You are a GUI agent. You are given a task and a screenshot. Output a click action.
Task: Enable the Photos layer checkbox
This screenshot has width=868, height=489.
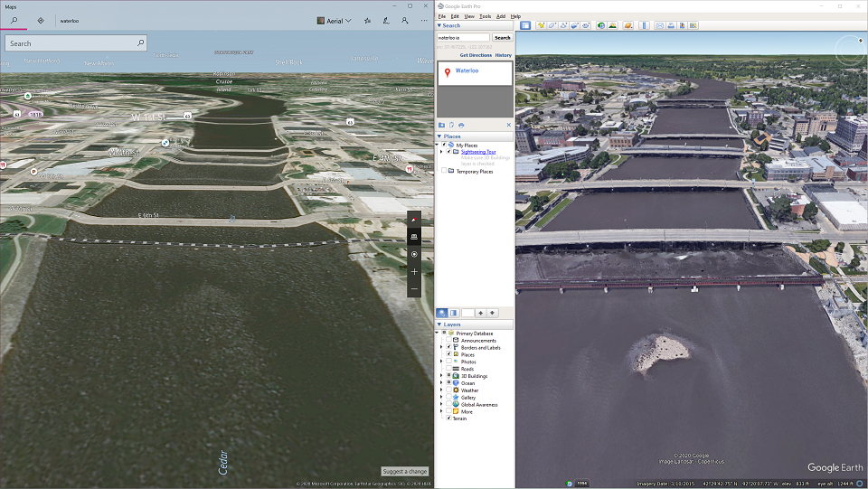tap(448, 362)
